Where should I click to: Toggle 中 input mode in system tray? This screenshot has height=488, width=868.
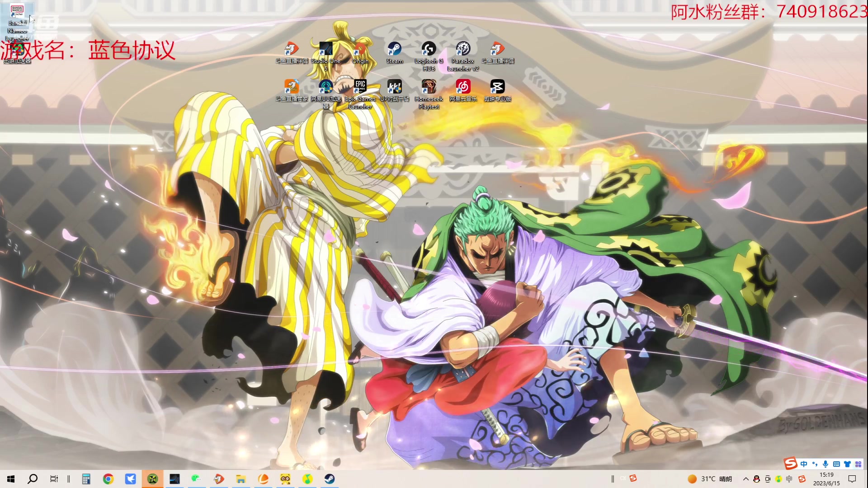(789, 479)
